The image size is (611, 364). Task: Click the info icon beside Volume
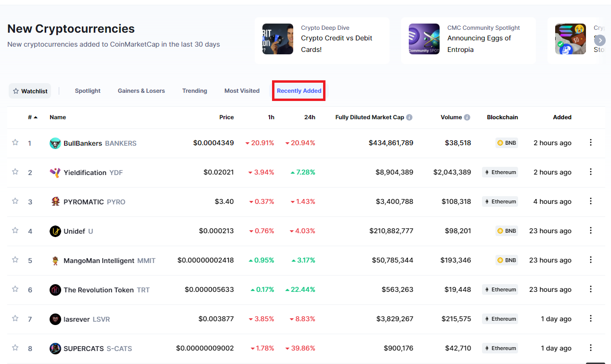click(467, 117)
